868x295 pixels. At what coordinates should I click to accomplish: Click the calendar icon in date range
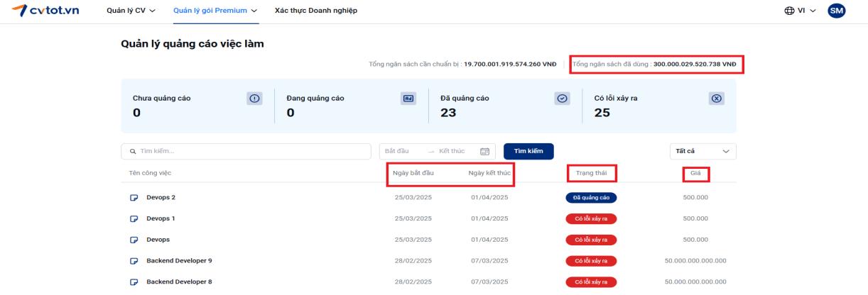point(485,151)
